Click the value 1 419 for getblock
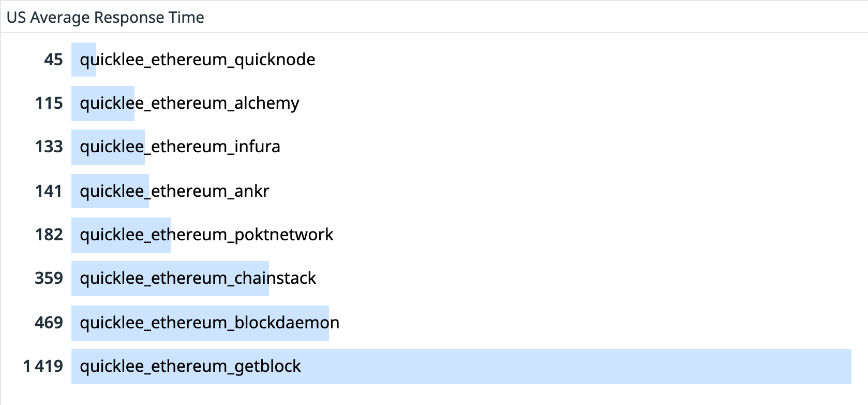Image resolution: width=868 pixels, height=405 pixels. pos(43,367)
